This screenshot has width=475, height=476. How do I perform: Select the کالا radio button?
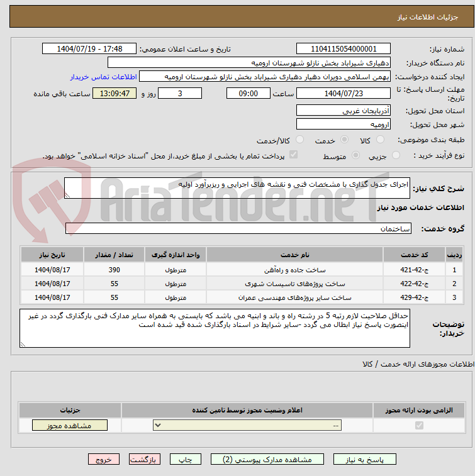pos(380,140)
